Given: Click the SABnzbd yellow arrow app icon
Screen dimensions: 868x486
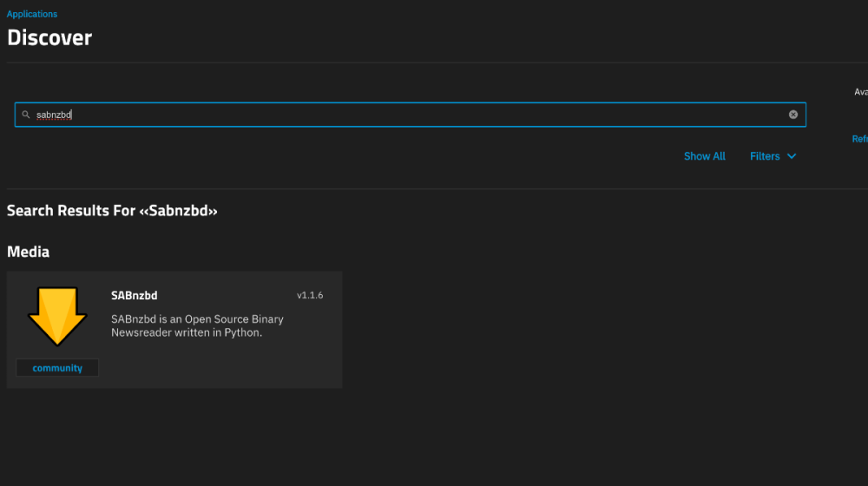Looking at the screenshot, I should 57,316.
